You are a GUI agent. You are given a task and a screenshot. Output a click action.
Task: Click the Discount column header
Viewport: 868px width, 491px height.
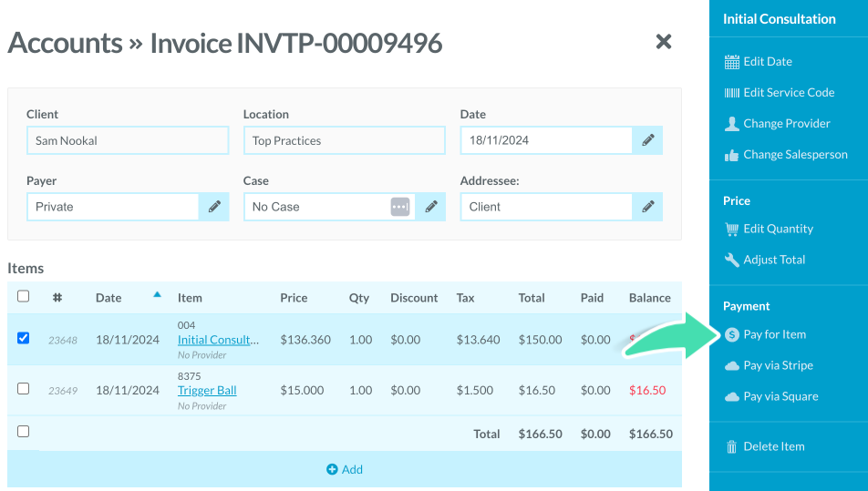coord(414,298)
